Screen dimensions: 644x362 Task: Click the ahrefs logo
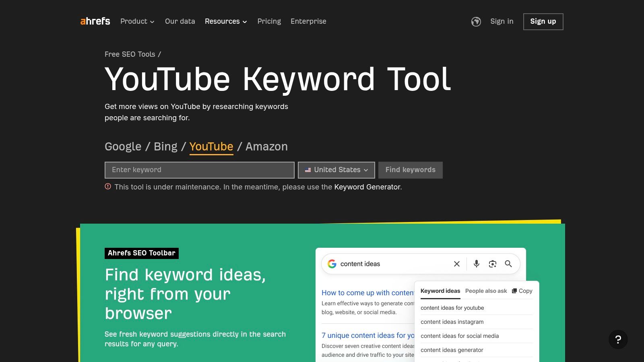click(95, 21)
